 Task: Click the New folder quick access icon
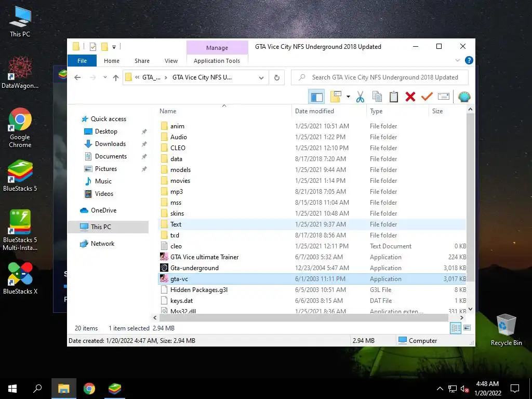point(104,47)
